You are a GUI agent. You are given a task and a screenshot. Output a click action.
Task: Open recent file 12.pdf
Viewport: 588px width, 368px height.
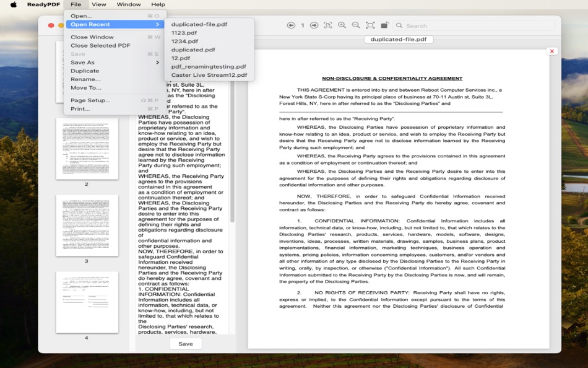[209, 58]
